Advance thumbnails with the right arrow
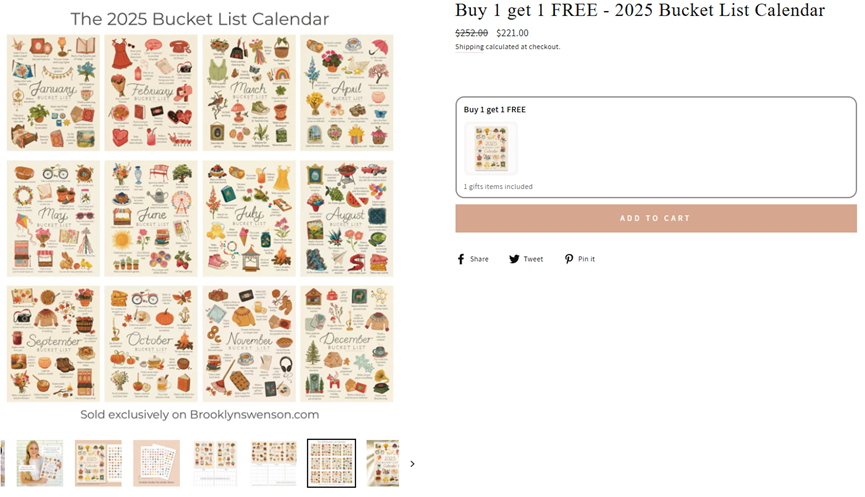Image resolution: width=865 pixels, height=497 pixels. click(x=412, y=463)
